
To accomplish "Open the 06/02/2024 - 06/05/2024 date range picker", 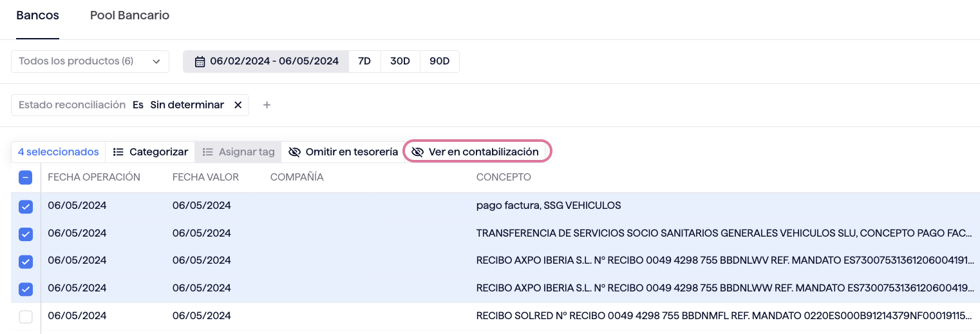I will [x=274, y=62].
